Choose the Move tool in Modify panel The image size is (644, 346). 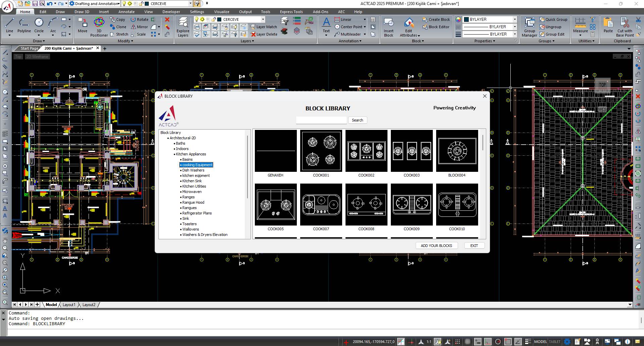tap(83, 26)
